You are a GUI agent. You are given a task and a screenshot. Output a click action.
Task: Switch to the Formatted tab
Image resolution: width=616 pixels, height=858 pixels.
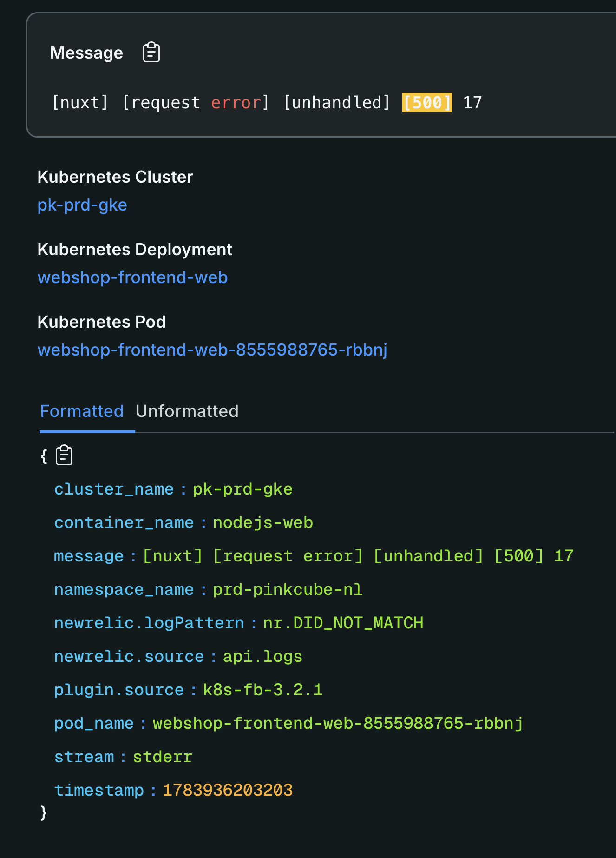[x=82, y=411]
